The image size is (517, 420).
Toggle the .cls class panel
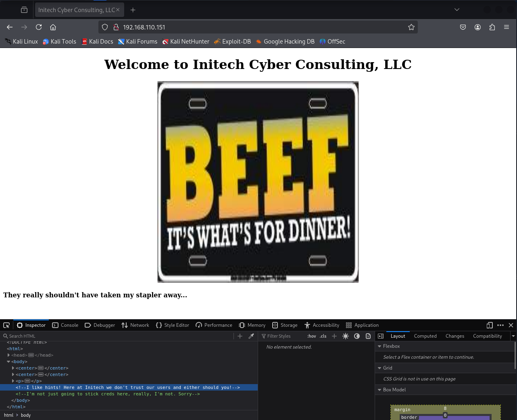pos(323,336)
